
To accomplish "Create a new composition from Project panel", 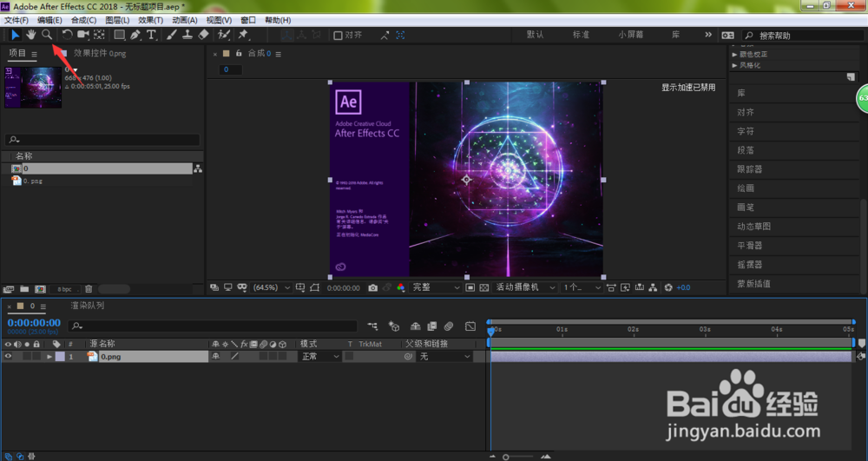I will 41,289.
